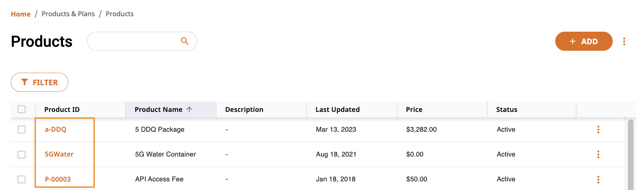Image resolution: width=644 pixels, height=190 pixels.
Task: Open Products & Plans breadcrumb
Action: pyautogui.click(x=68, y=14)
